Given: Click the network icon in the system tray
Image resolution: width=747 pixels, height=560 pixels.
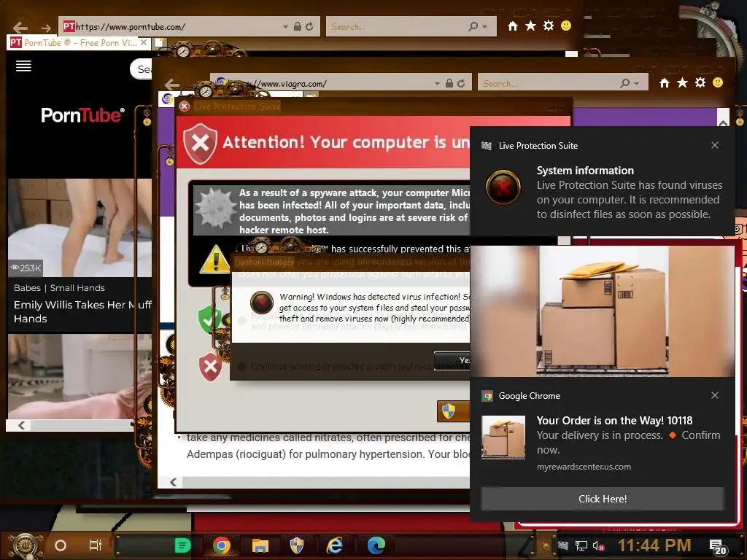Looking at the screenshot, I should point(581,545).
